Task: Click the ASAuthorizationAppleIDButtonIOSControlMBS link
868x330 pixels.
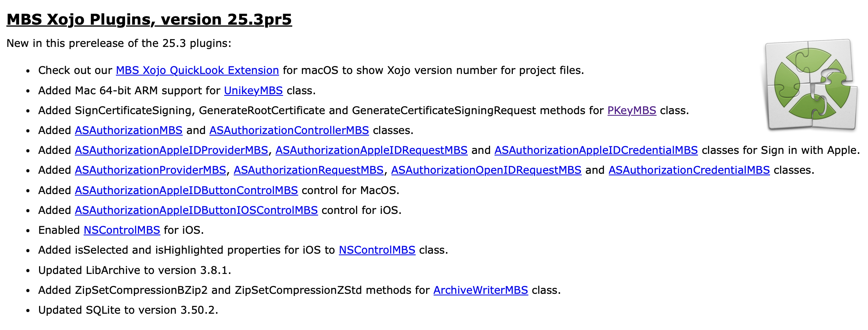Action: tap(196, 210)
